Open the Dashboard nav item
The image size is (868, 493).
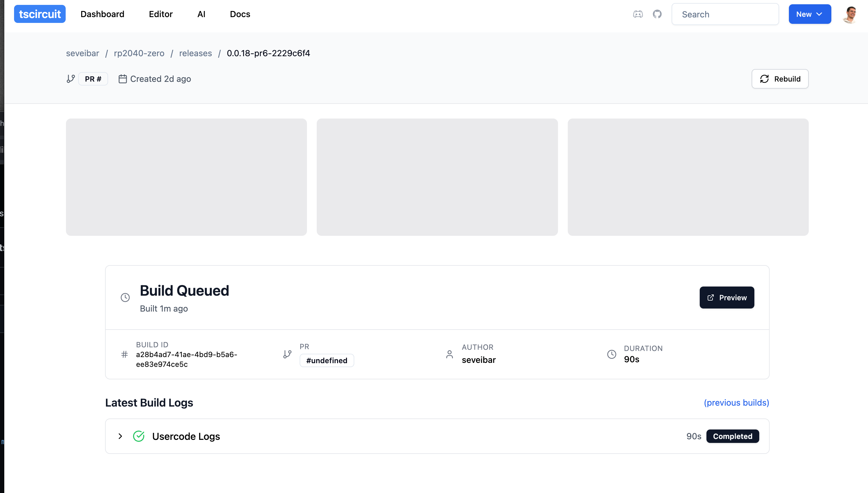[102, 14]
